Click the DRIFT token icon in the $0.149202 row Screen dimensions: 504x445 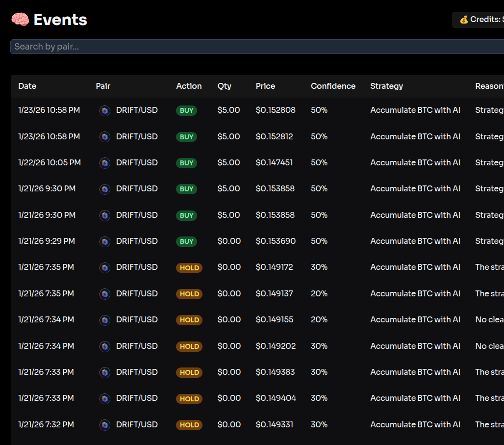click(x=105, y=346)
